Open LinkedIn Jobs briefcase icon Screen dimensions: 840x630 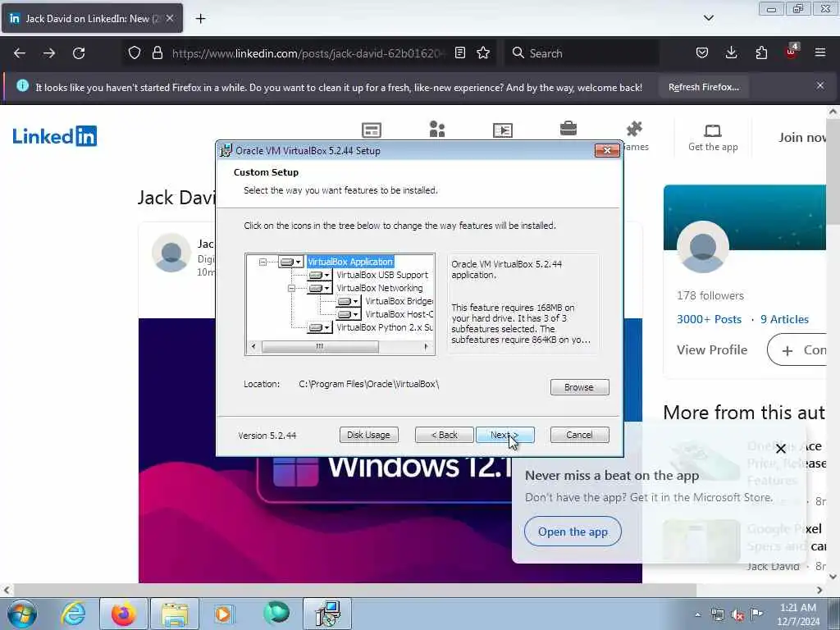(568, 129)
